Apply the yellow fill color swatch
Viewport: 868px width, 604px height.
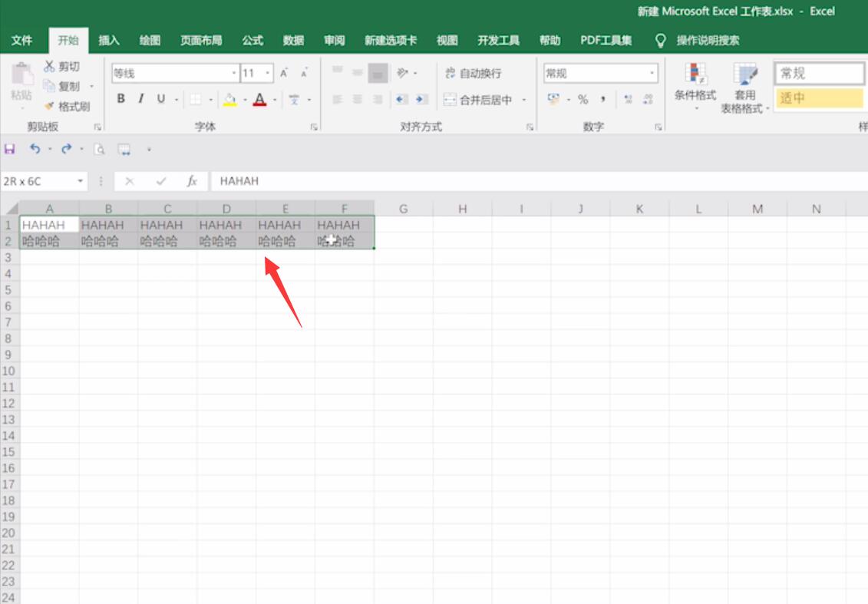point(229,100)
